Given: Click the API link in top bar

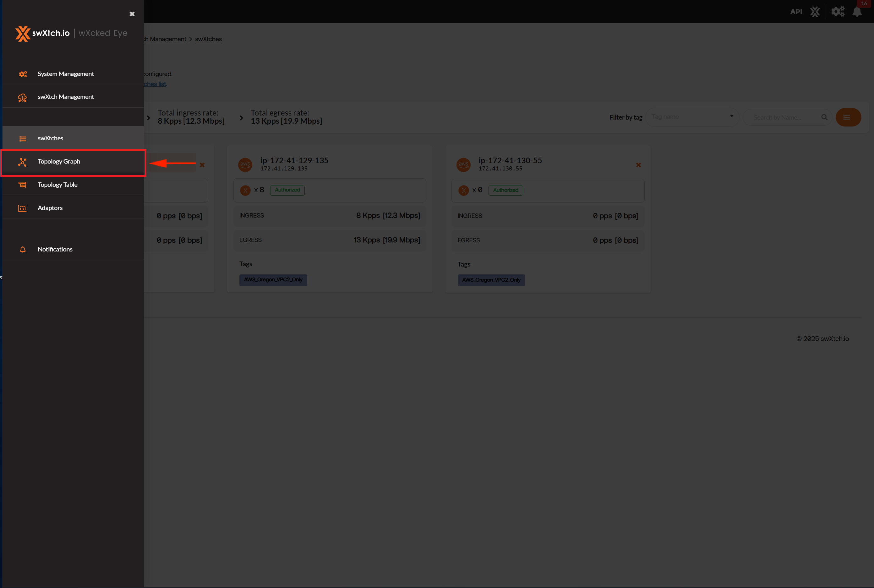Looking at the screenshot, I should point(796,12).
